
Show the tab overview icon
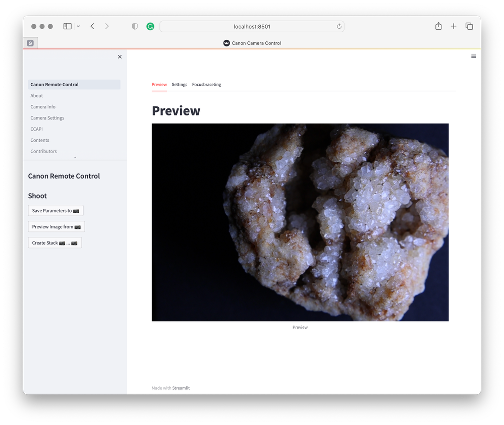[x=469, y=26]
